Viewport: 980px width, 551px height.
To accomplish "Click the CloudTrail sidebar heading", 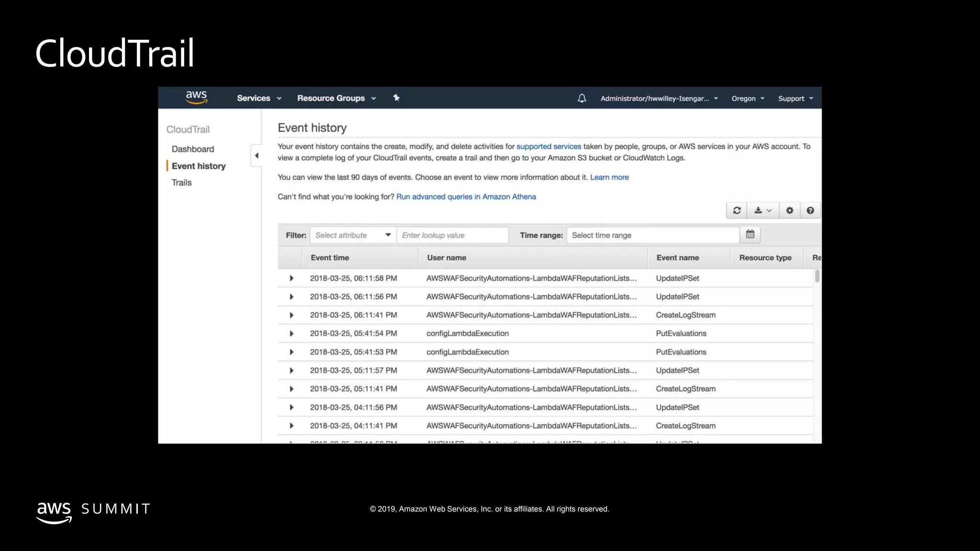I will pos(188,130).
